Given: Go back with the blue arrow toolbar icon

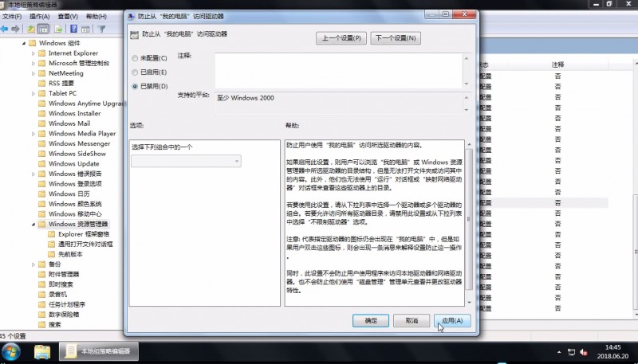Looking at the screenshot, I should [x=5, y=29].
